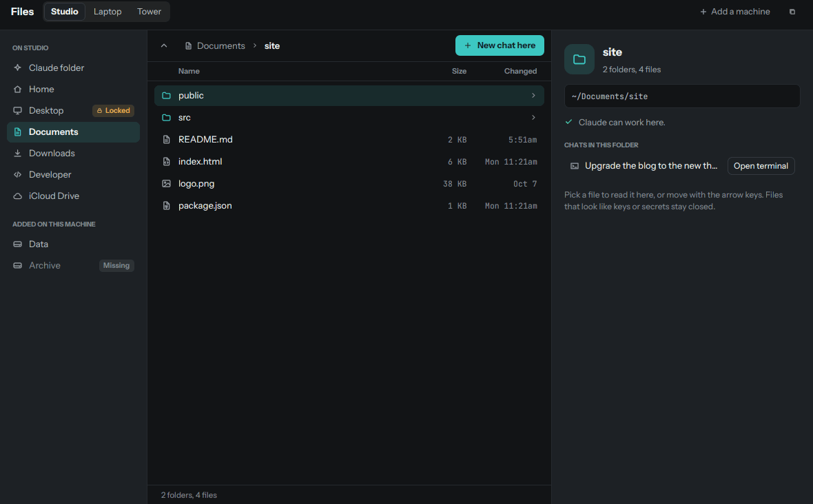This screenshot has height=504, width=813.
Task: Click the Data drive icon
Action: 18,244
